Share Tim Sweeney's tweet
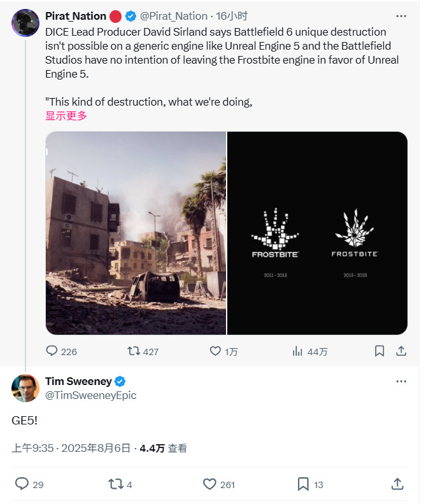The height and width of the screenshot is (504, 431). click(397, 484)
